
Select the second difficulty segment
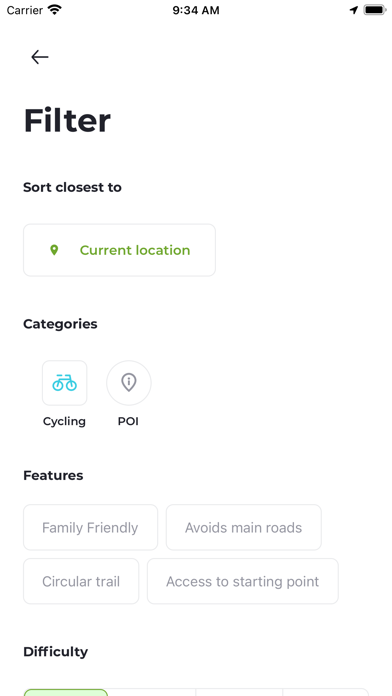coord(152,692)
